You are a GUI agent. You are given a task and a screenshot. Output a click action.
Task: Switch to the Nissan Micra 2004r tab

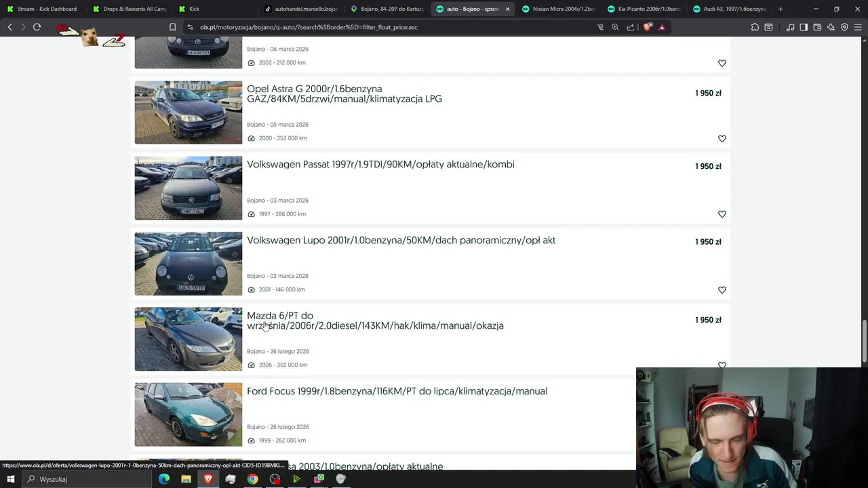point(559,9)
